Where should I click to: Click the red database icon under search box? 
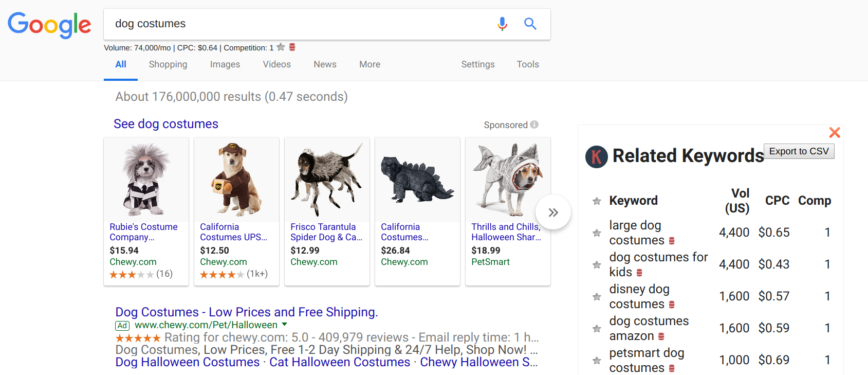pyautogui.click(x=292, y=47)
